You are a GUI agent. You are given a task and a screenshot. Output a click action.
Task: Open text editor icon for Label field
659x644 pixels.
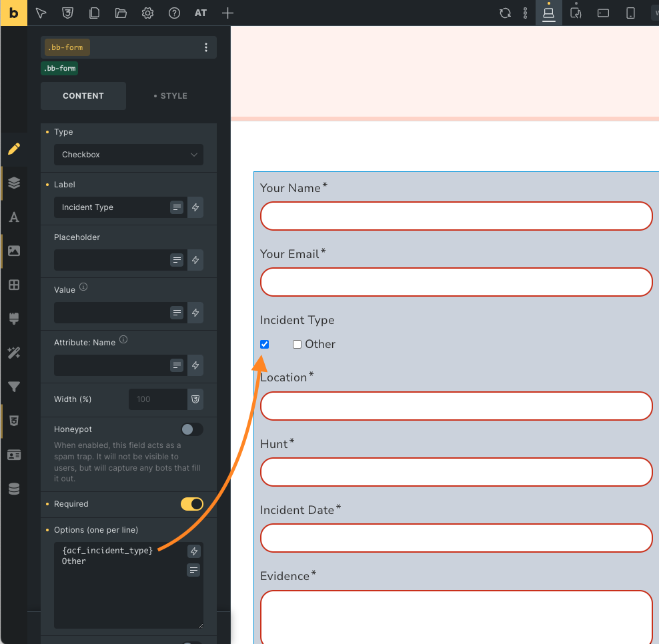click(177, 207)
